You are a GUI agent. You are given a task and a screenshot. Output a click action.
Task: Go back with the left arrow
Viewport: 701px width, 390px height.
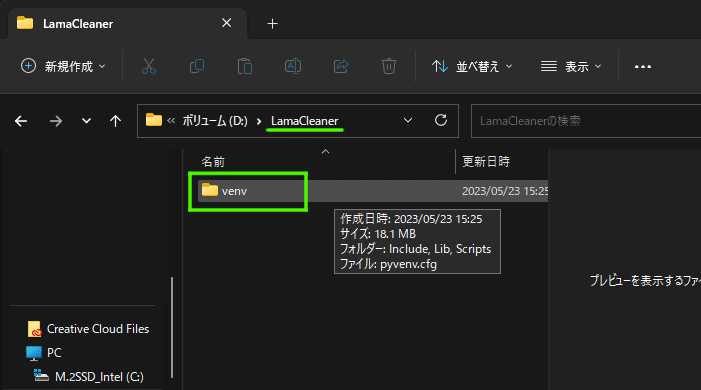21,121
